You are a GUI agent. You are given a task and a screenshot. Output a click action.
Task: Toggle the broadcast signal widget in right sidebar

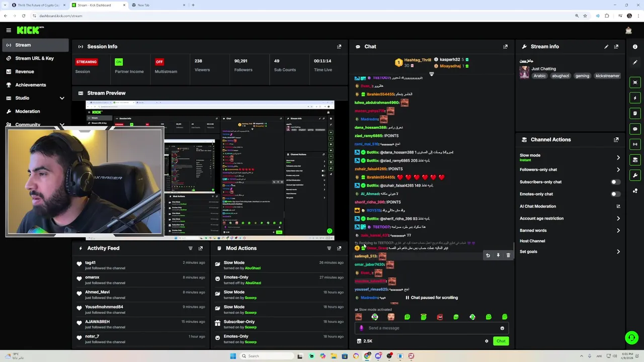(x=635, y=144)
